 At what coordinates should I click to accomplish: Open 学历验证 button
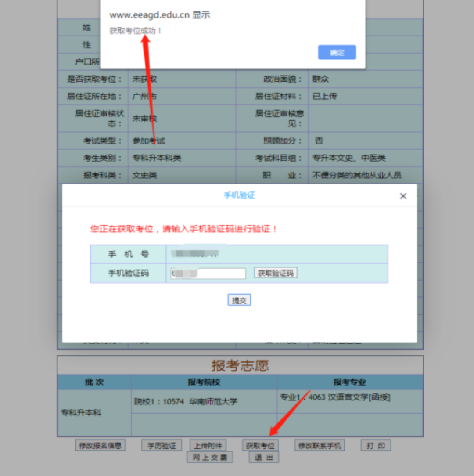tap(162, 445)
